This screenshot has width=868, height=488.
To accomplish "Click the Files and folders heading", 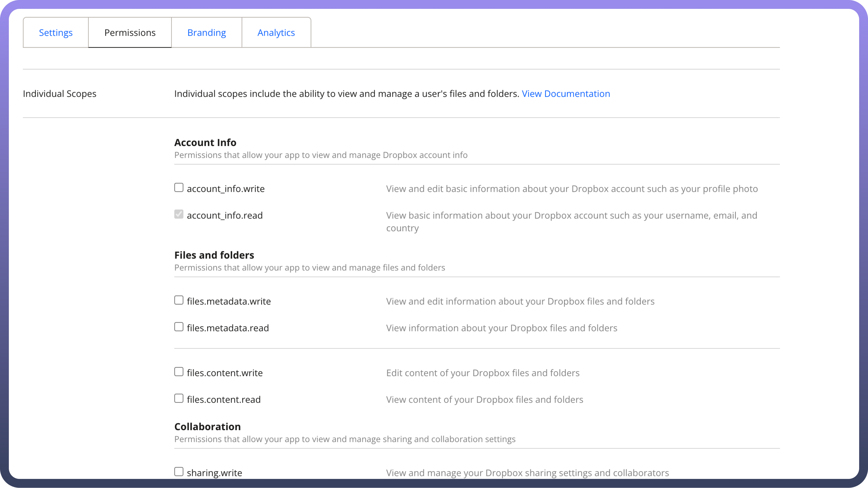I will [214, 255].
